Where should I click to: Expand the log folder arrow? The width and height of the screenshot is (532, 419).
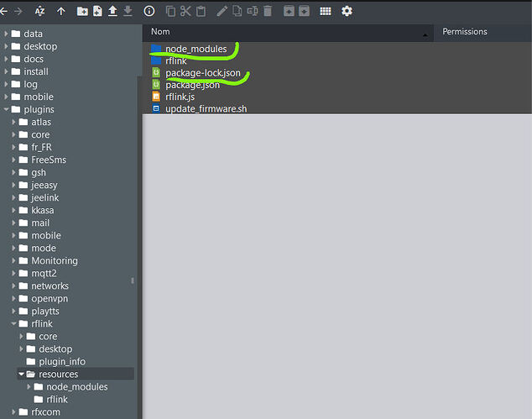[6, 84]
